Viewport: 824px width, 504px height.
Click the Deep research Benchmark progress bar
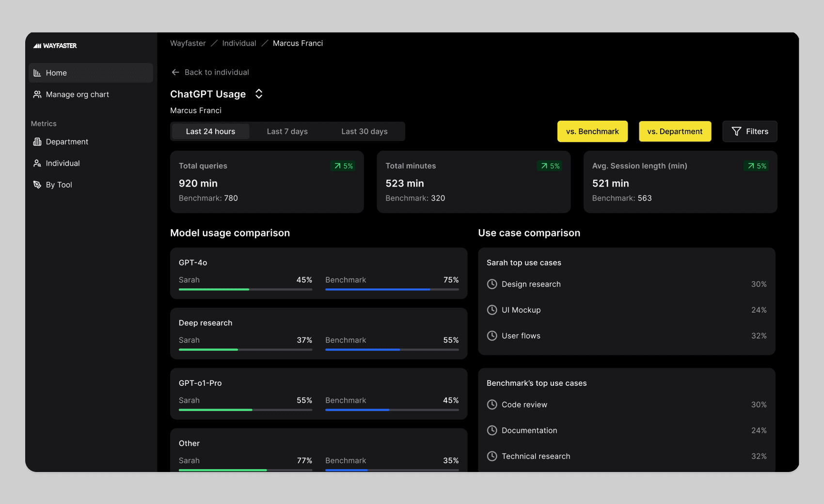[392, 349]
